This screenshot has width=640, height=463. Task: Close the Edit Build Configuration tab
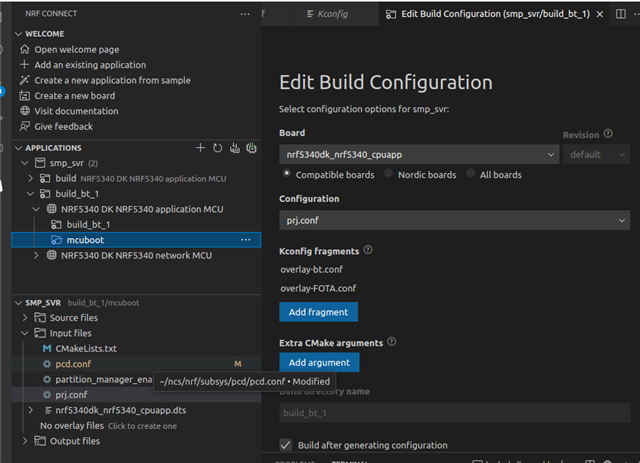(x=600, y=14)
